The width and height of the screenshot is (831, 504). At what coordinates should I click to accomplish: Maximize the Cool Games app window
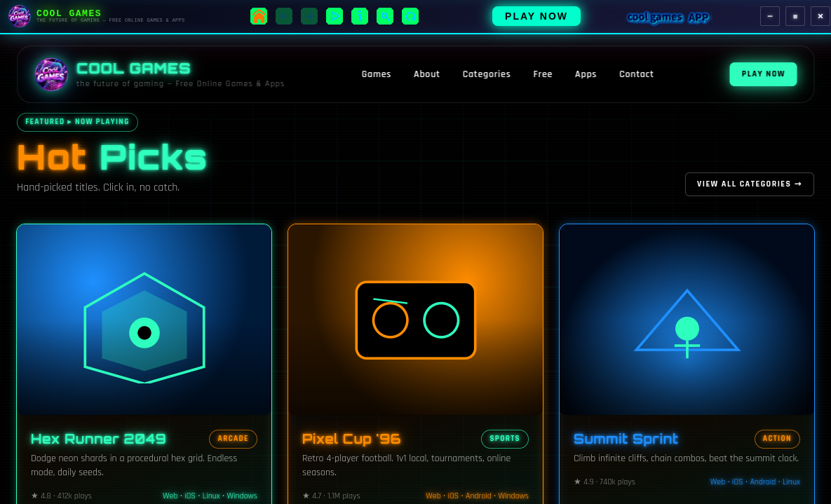pos(795,16)
